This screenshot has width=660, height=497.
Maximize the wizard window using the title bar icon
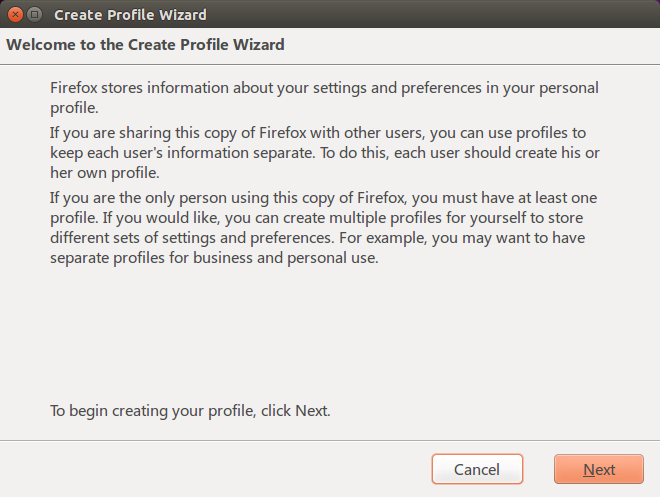(35, 15)
